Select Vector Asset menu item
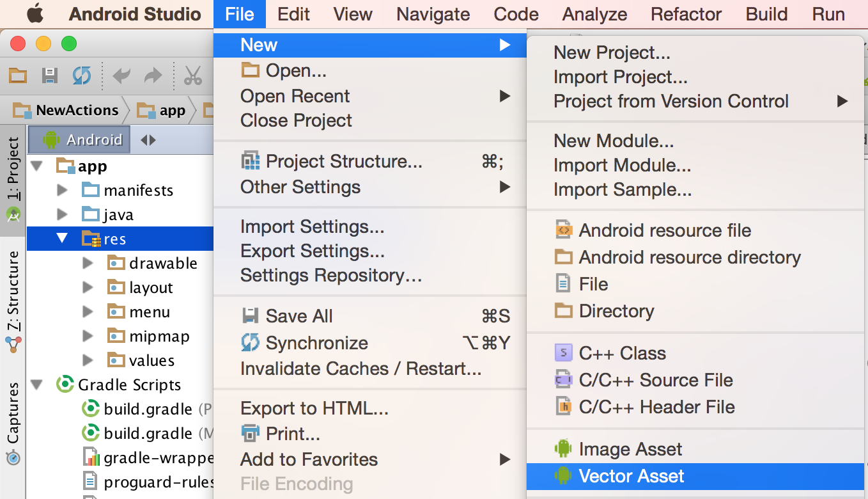 631,476
